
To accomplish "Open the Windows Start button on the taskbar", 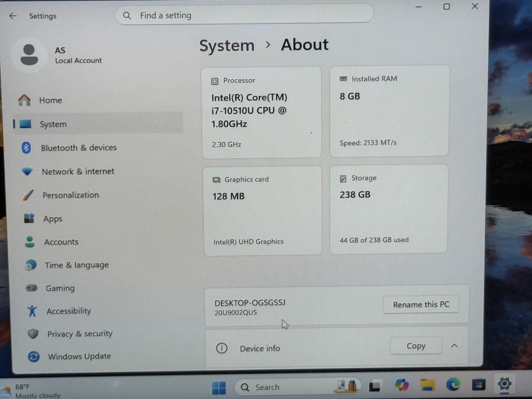I will (219, 387).
